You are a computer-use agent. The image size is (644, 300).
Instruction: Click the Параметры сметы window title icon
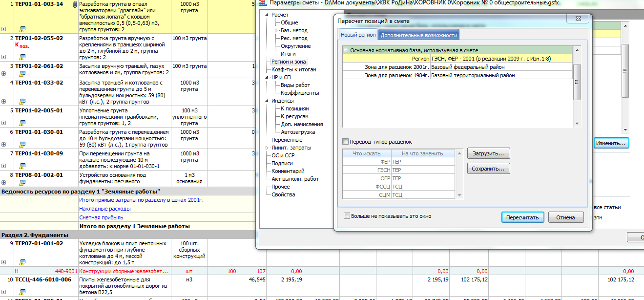(x=264, y=3)
